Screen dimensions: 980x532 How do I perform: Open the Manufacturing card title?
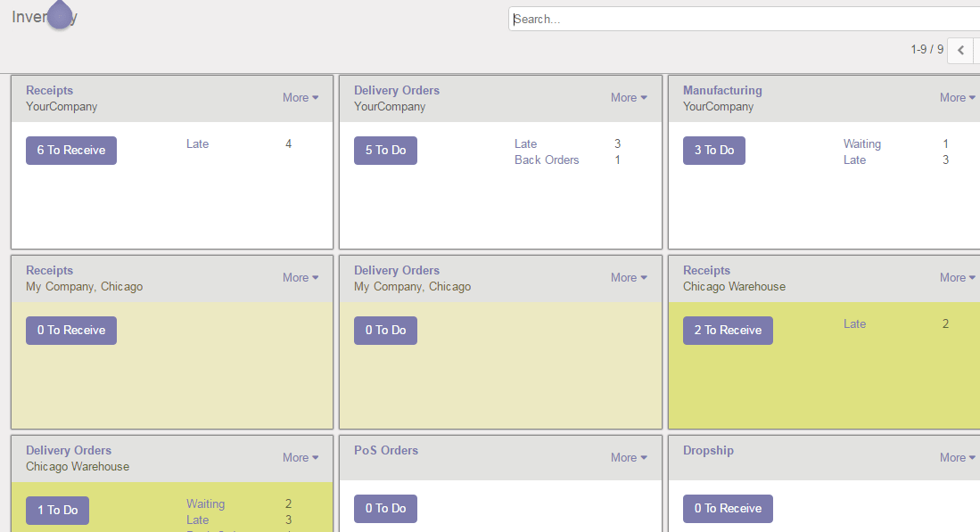point(722,91)
